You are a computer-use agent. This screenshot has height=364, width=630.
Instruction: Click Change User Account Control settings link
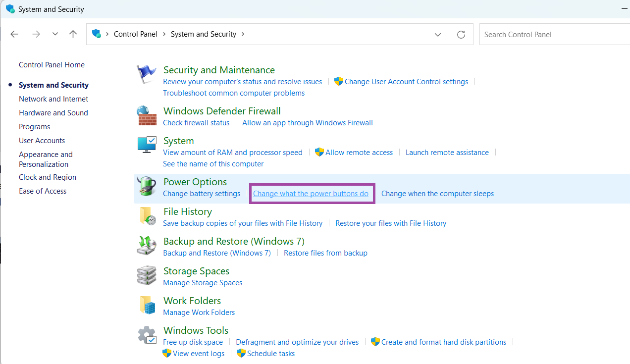(406, 82)
